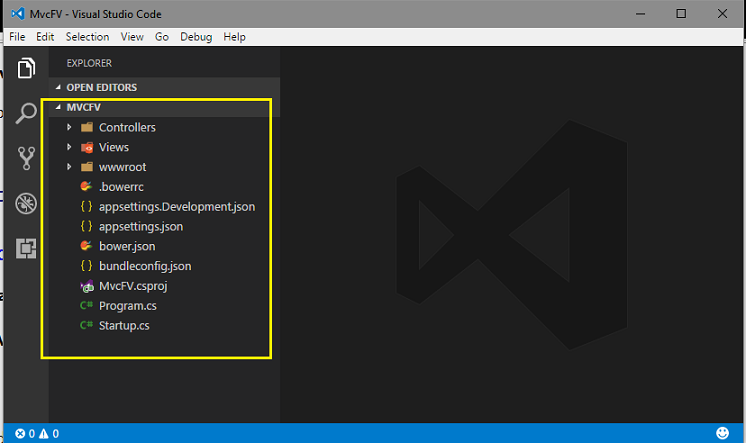746x443 pixels.
Task: Collapse the MVCFV project section
Action: 58,107
